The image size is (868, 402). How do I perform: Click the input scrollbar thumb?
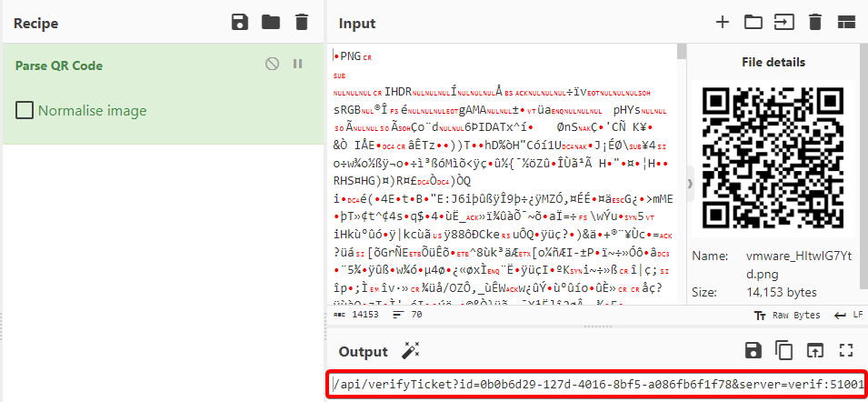pos(682,52)
